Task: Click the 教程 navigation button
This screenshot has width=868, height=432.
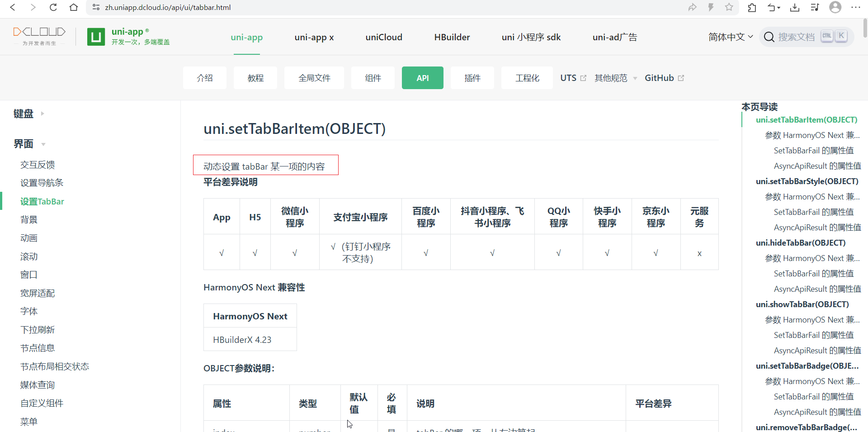Action: (x=255, y=78)
